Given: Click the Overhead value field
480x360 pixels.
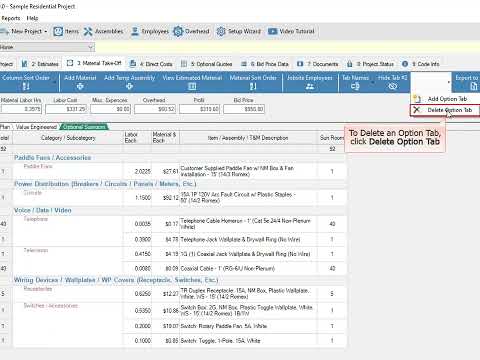Looking at the screenshot, I should tap(155, 109).
